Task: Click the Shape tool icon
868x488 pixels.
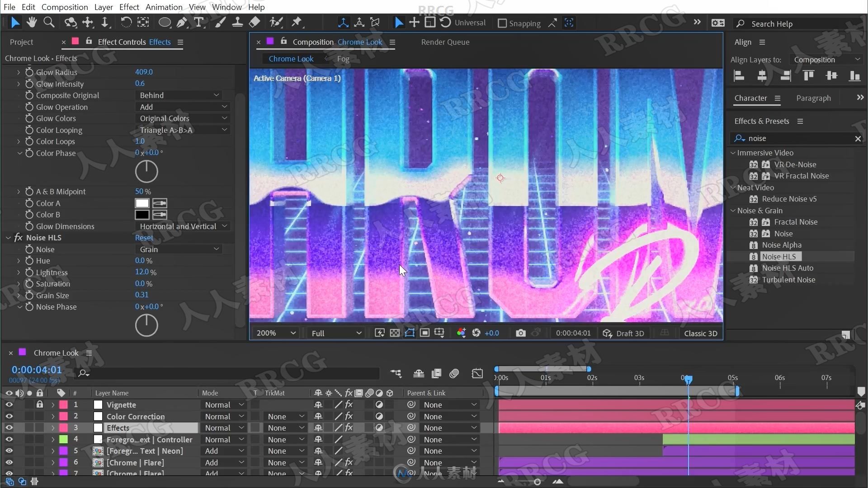Action: pos(164,23)
